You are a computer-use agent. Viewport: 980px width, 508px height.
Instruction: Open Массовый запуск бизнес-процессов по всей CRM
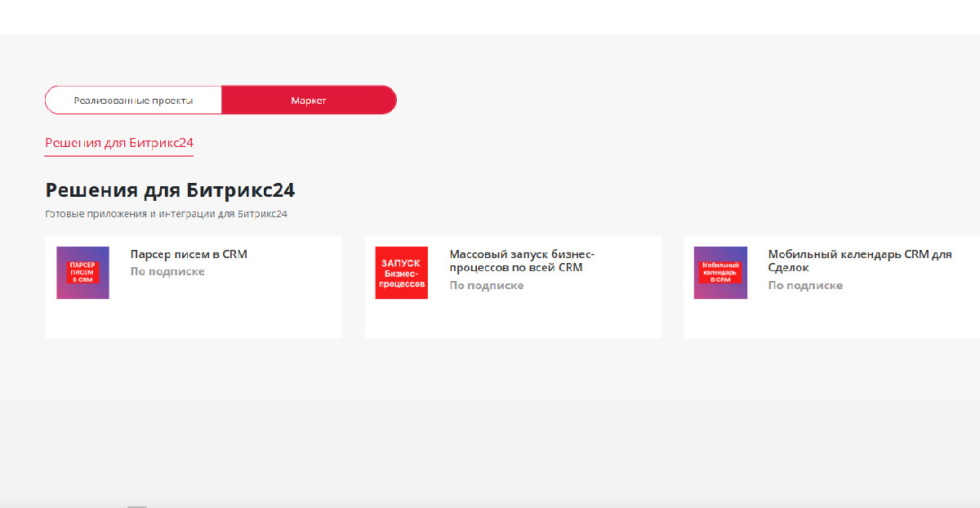pos(522,261)
